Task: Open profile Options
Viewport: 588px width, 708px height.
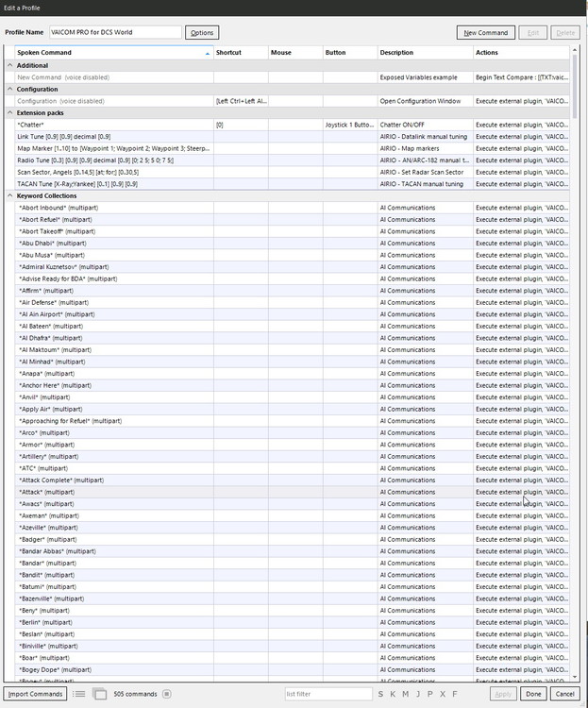Action: (202, 32)
